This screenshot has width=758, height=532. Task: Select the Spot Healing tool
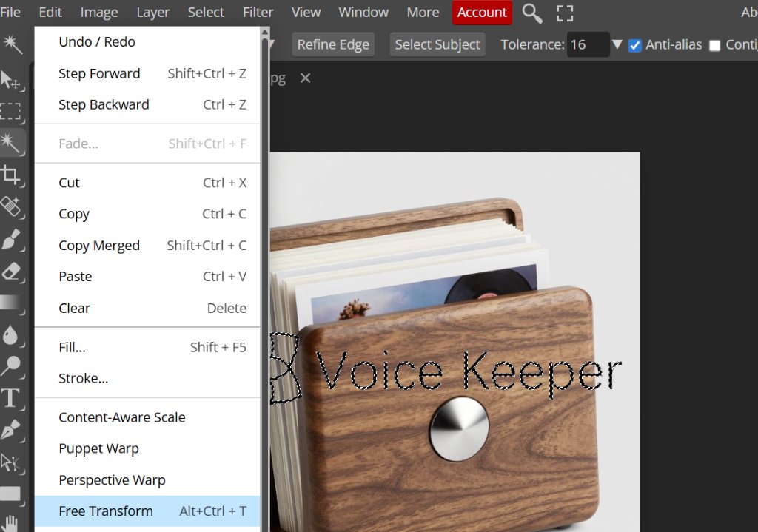click(10, 207)
